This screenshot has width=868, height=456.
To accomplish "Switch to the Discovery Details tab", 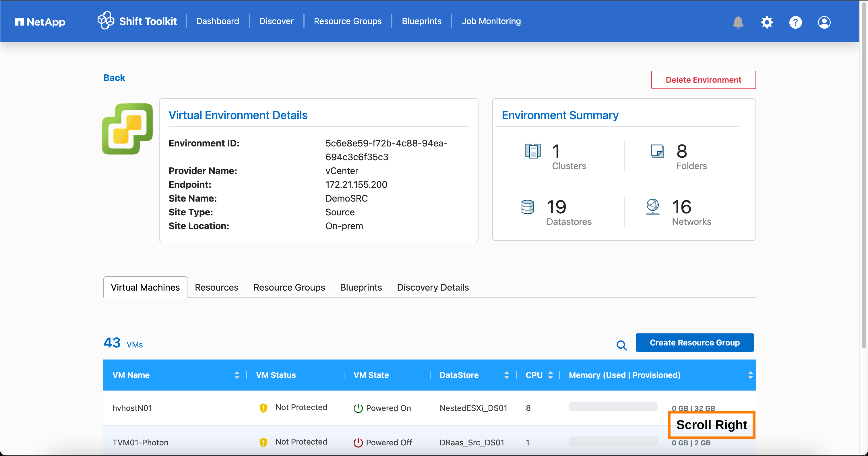I will [x=433, y=287].
